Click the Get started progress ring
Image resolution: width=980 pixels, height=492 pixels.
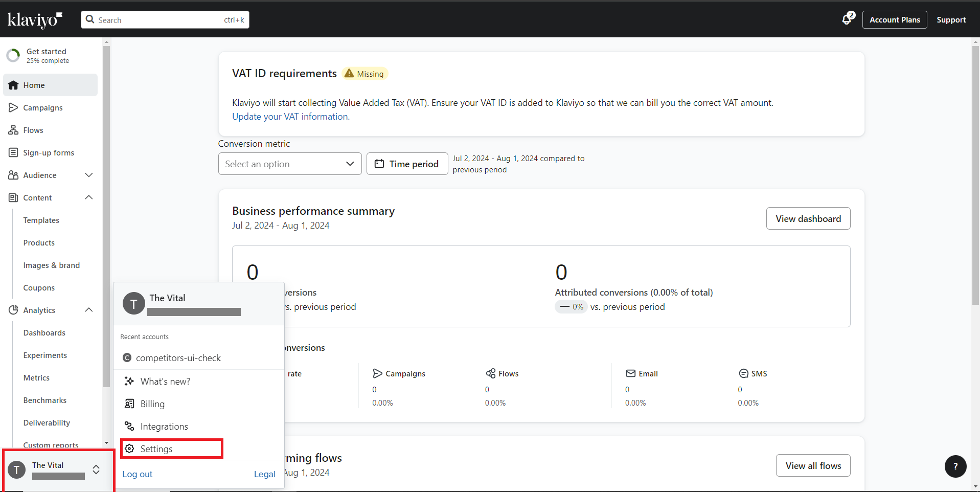pos(13,55)
